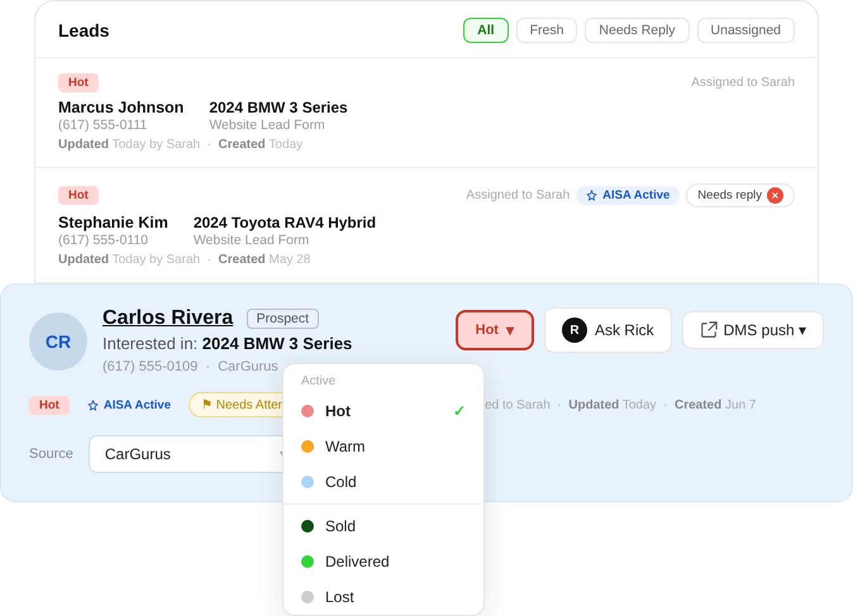Click the Active section label in menu
Screen dimensions: 853x616
tap(318, 381)
